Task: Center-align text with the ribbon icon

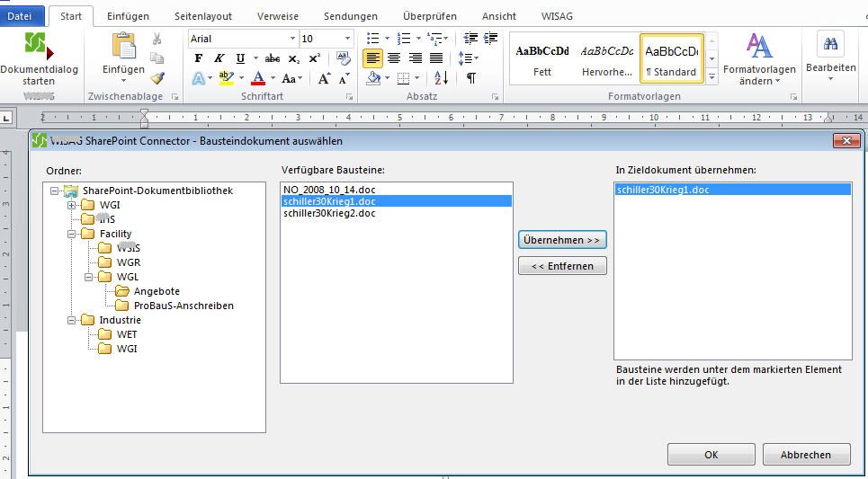Action: [393, 58]
